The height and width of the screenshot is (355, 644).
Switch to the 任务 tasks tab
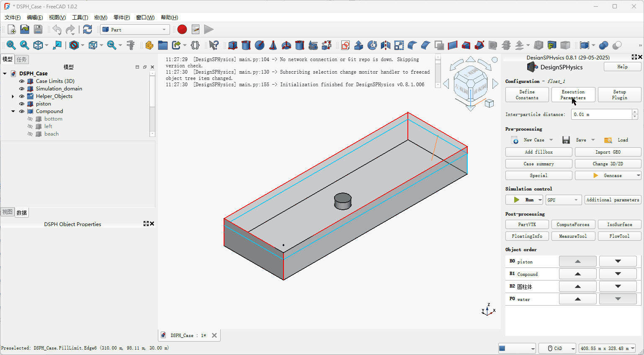22,59
